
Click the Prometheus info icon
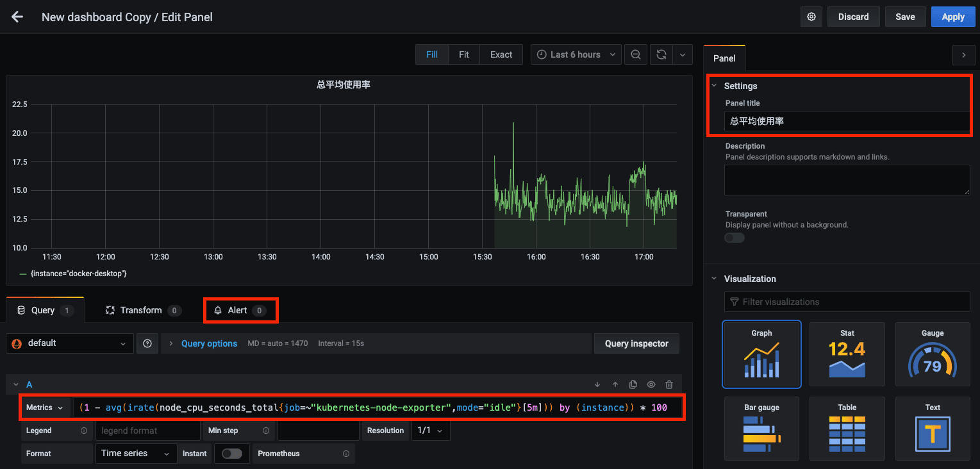tap(346, 454)
